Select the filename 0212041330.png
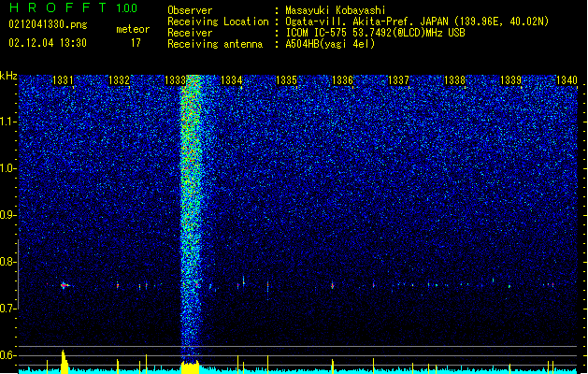Image resolution: width=588 pixels, height=374 pixels. pos(48,25)
